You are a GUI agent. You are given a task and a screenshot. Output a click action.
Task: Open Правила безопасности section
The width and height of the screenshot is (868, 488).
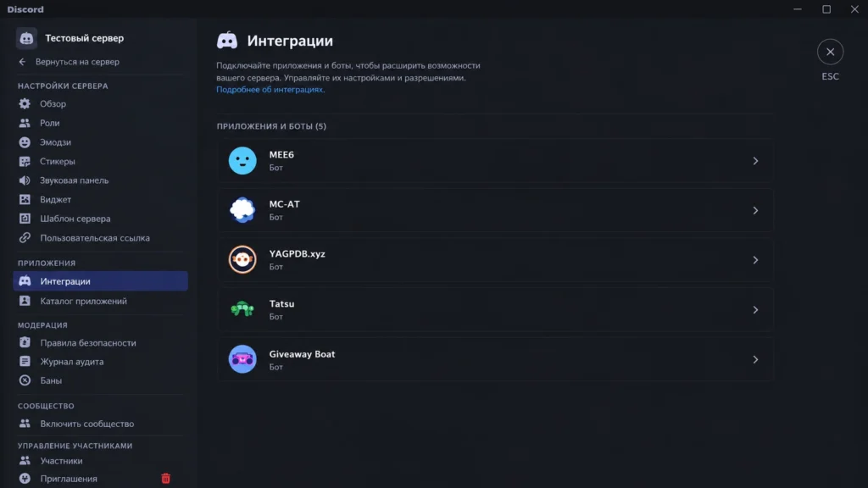tap(100, 342)
